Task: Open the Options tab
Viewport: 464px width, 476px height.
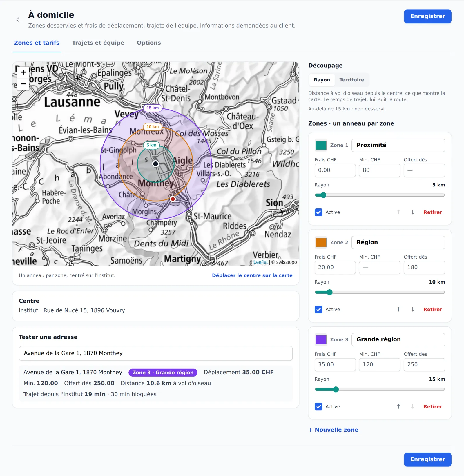Action: 149,43
